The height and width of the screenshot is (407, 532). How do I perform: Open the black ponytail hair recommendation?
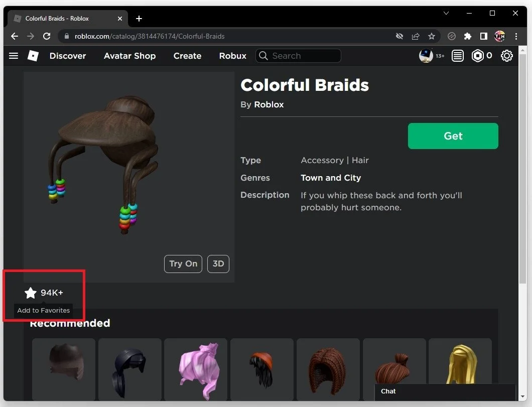point(130,370)
